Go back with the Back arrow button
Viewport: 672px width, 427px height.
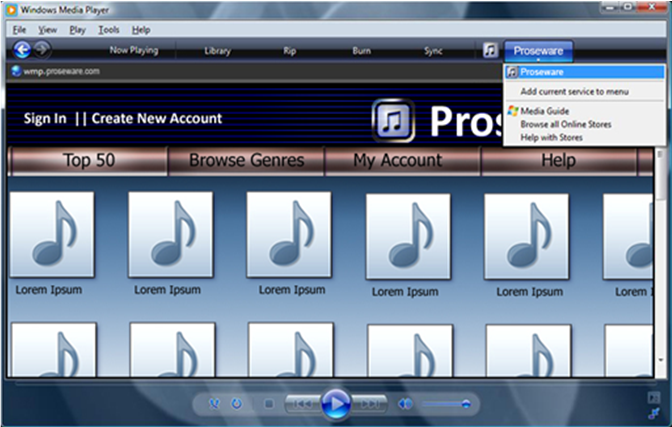click(22, 50)
